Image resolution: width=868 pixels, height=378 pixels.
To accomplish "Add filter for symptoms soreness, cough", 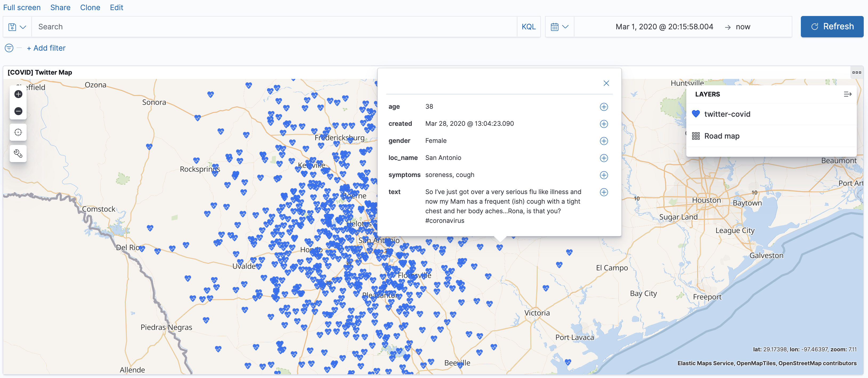I will point(603,175).
